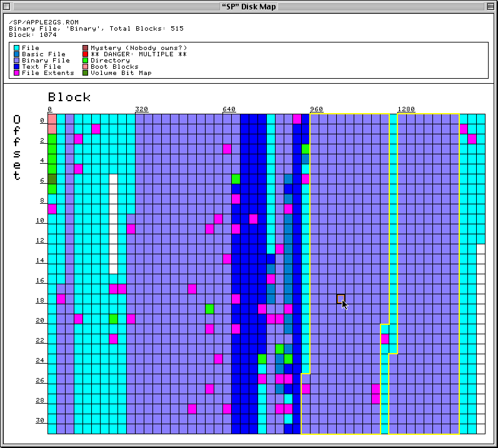
Task: Click the 960 block axis label
Action: pyautogui.click(x=317, y=109)
